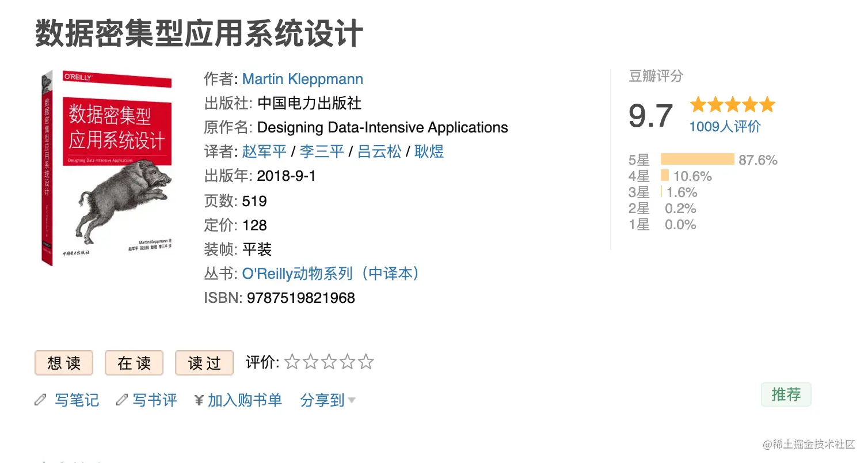Click the pencil icon beside 写书评
Screen dimensions: 868x463
[x=121, y=400]
